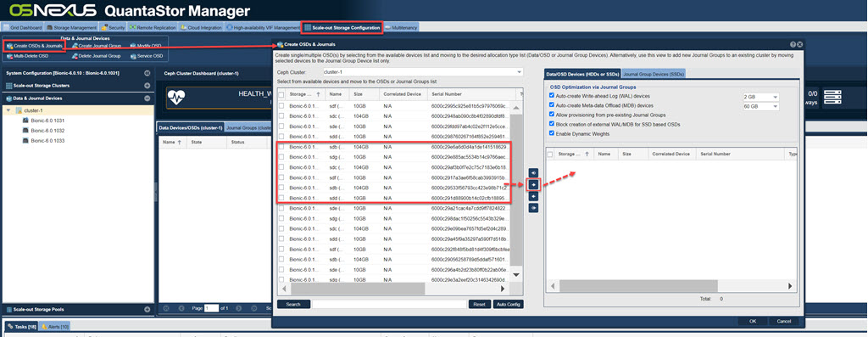The height and width of the screenshot is (337, 868).
Task: Click OK in the dialog
Action: tap(753, 321)
